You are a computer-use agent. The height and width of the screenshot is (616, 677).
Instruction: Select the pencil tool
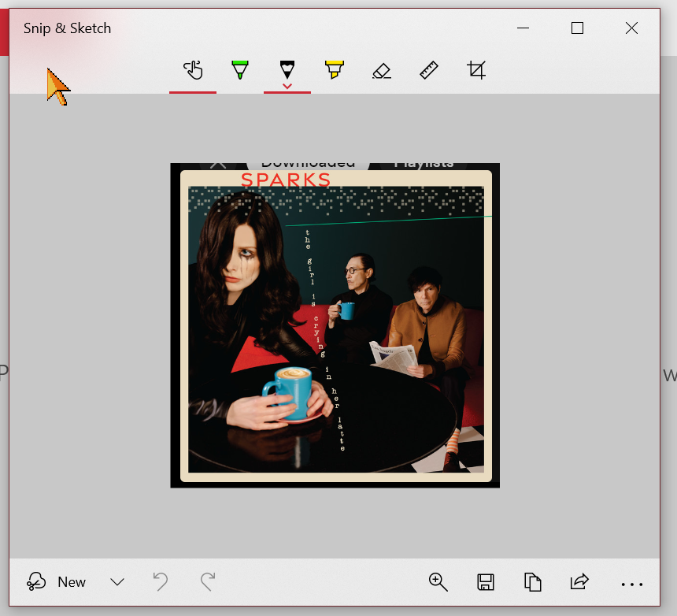[287, 70]
